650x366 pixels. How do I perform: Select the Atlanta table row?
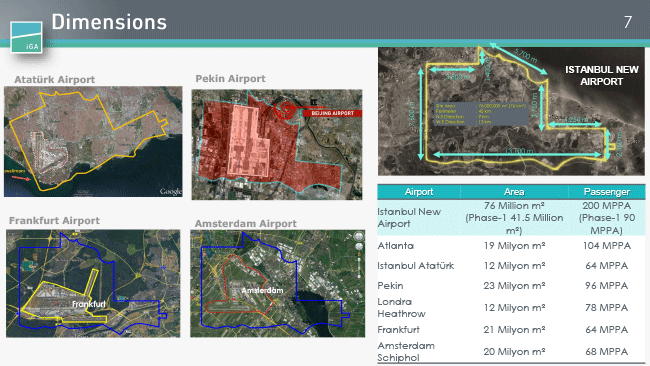(x=511, y=246)
